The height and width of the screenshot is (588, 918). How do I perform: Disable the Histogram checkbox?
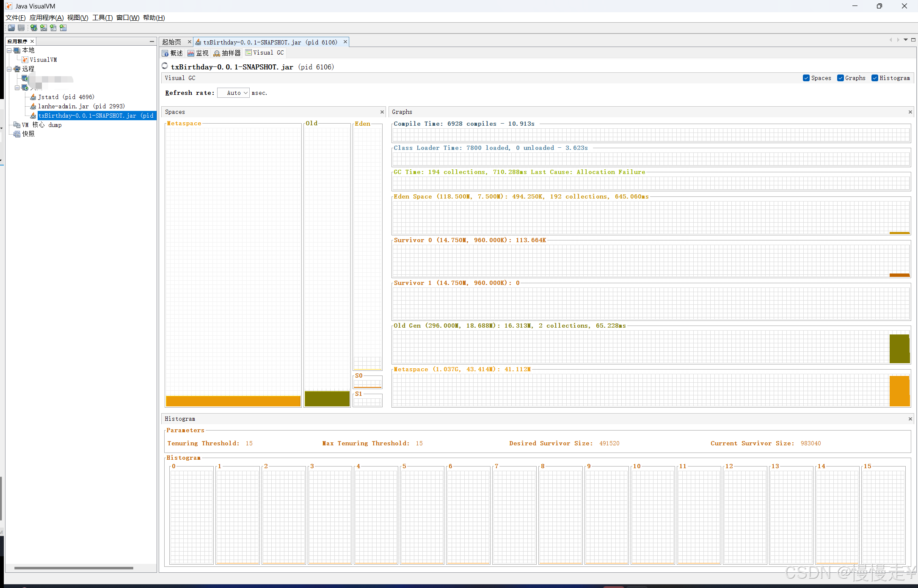tap(874, 78)
